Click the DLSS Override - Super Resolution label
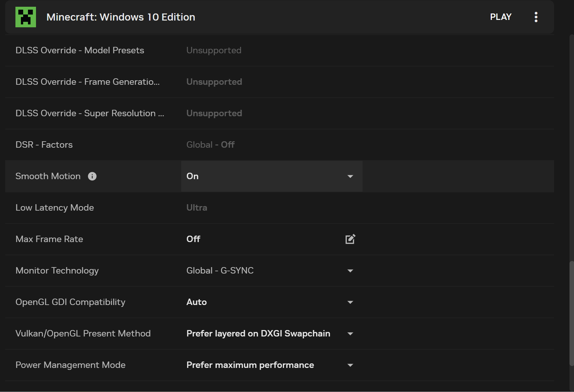The width and height of the screenshot is (574, 392). click(x=90, y=113)
